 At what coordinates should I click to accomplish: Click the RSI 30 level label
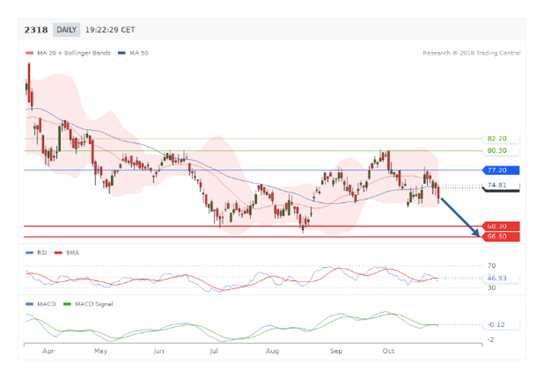click(491, 288)
